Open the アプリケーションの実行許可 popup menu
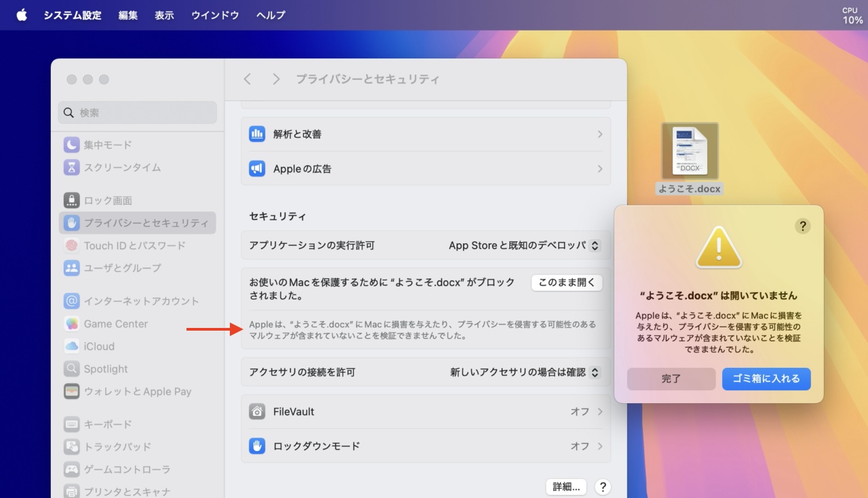The height and width of the screenshot is (498, 868). [x=524, y=245]
